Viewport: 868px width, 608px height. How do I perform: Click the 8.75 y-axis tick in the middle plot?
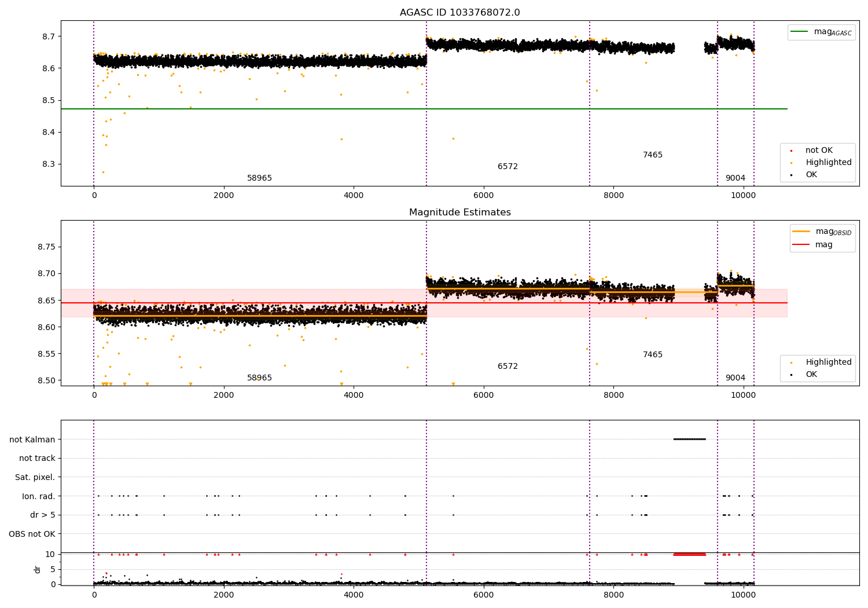(46, 247)
